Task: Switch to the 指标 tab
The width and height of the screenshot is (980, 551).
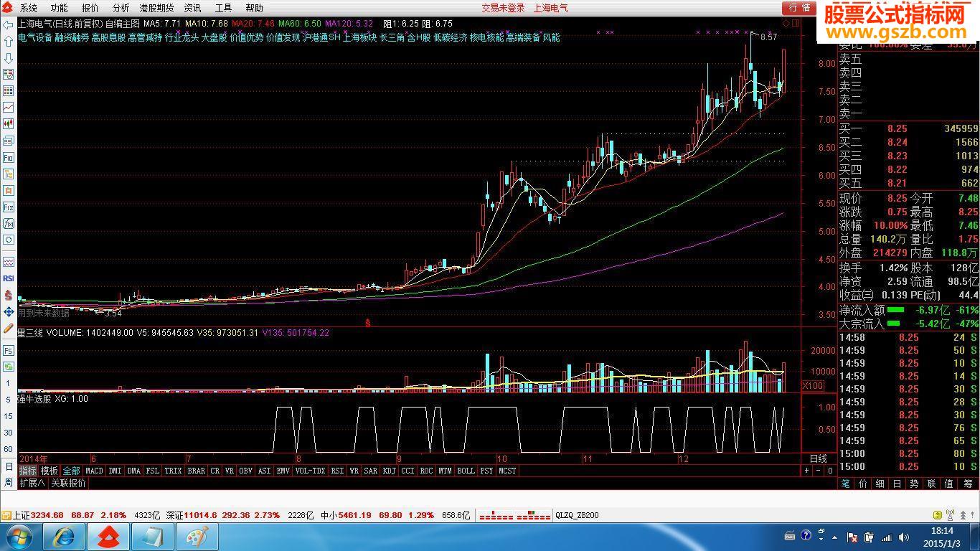Action: point(28,471)
